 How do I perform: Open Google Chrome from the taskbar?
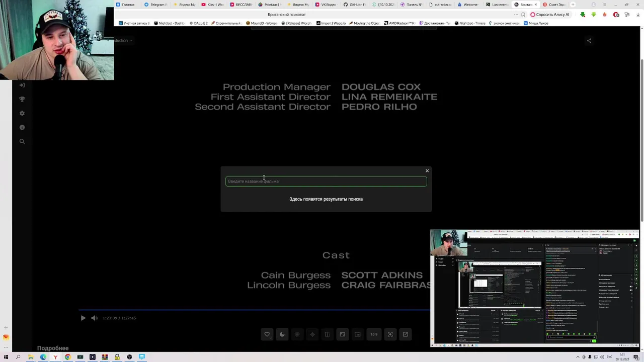(x=67, y=357)
